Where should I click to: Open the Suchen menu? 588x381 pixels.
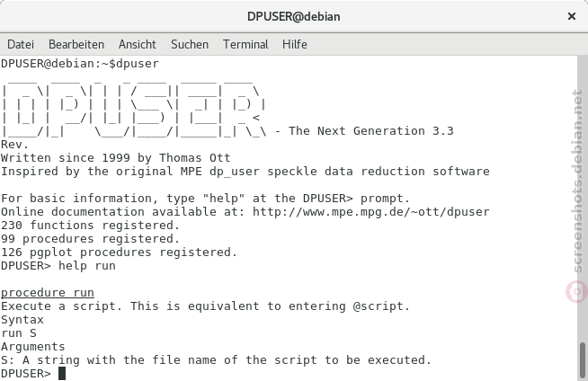tap(190, 44)
